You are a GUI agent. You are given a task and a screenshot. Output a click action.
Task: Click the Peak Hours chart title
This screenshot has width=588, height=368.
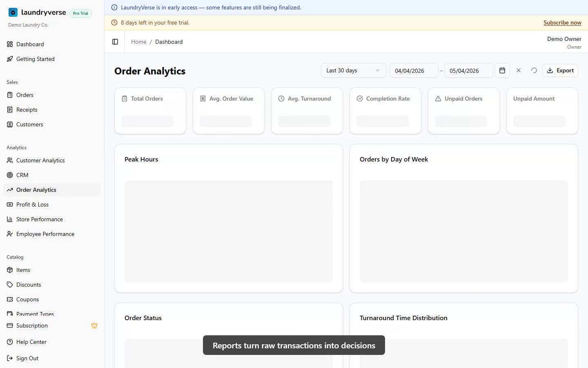tap(141, 159)
